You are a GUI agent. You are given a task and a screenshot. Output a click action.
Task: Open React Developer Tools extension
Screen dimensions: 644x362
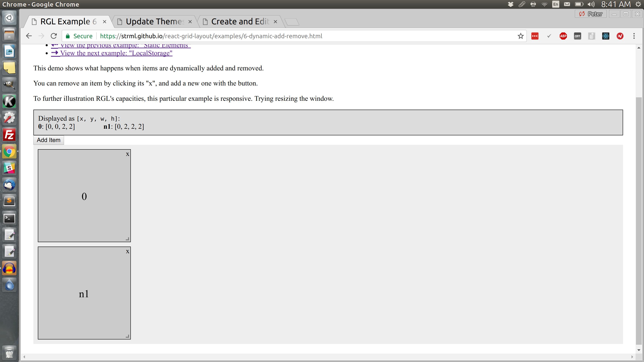click(606, 36)
